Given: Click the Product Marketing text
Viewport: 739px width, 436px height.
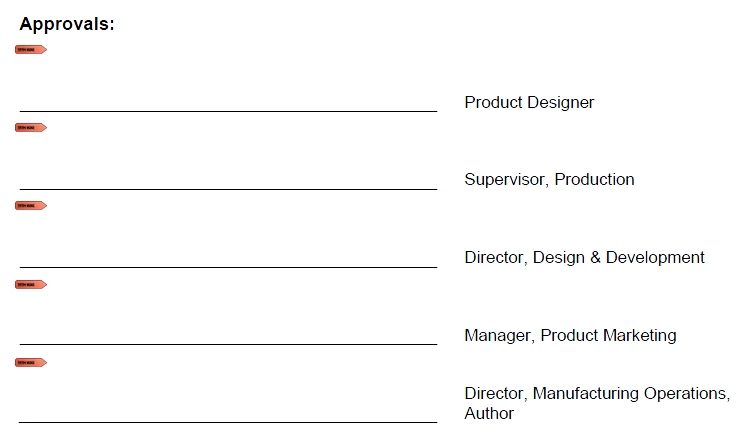Looking at the screenshot, I should [608, 336].
